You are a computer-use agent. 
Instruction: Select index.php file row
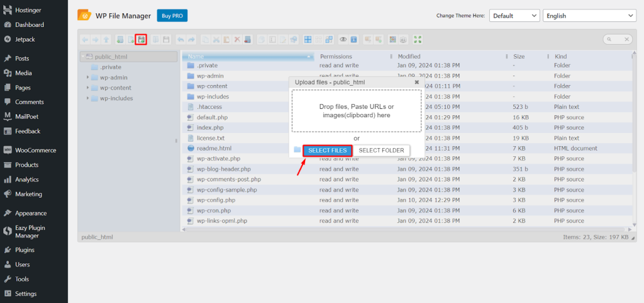point(407,127)
